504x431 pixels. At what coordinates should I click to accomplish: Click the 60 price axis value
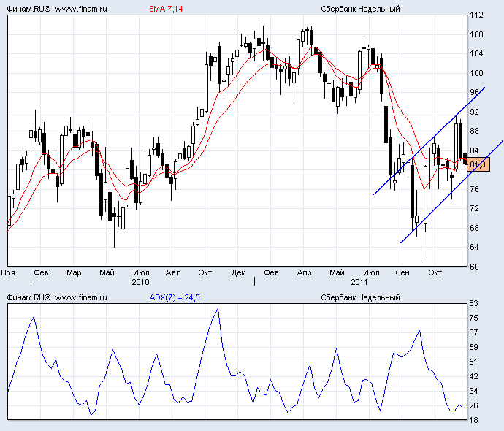475,267
